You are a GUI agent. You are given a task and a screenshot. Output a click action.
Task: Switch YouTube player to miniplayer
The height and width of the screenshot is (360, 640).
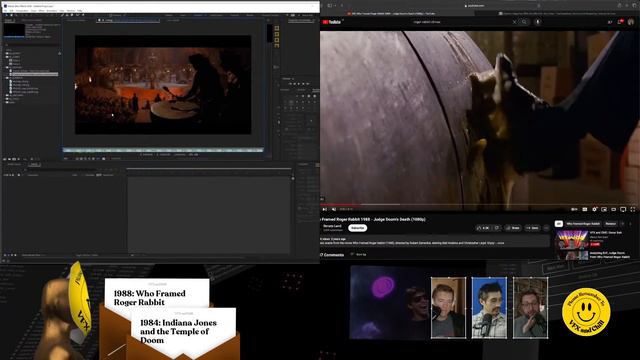pyautogui.click(x=604, y=209)
